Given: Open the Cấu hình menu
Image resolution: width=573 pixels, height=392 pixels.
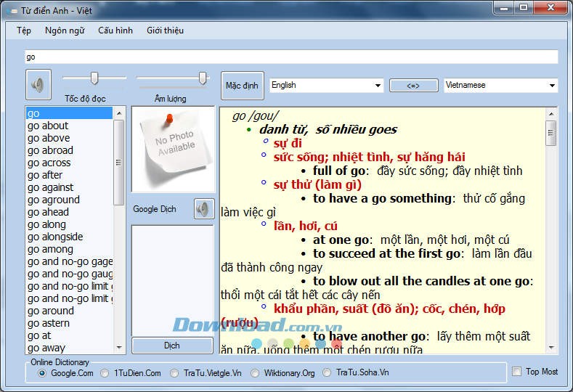Looking at the screenshot, I should pos(115,30).
